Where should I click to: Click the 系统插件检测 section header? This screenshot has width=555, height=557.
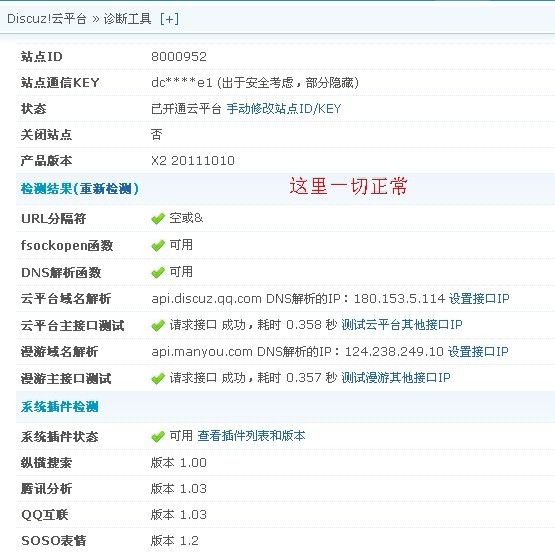click(x=60, y=407)
